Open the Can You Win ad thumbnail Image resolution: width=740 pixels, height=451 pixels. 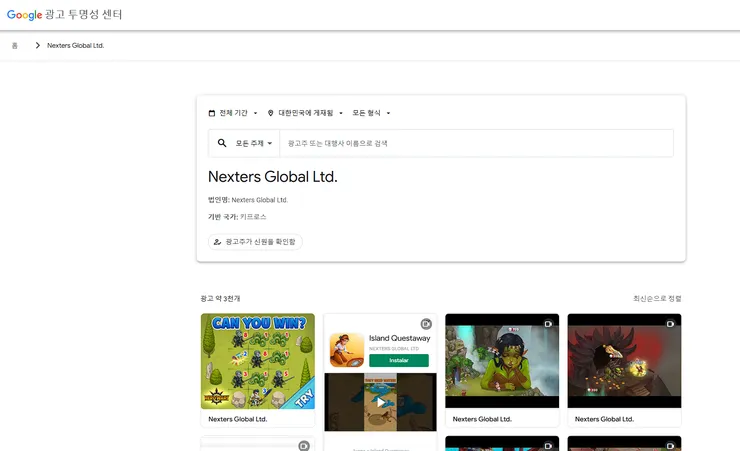tap(258, 361)
